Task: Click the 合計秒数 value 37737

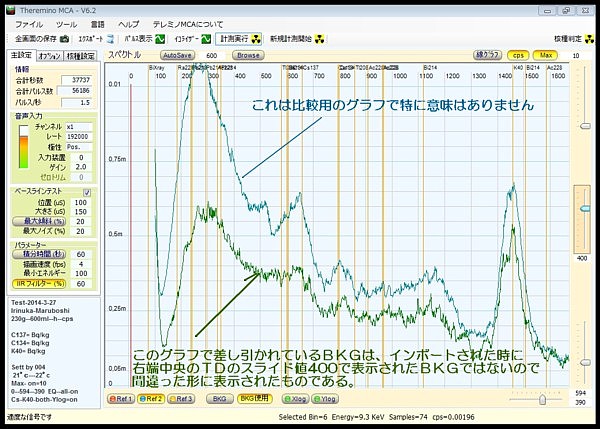Action: click(x=77, y=80)
